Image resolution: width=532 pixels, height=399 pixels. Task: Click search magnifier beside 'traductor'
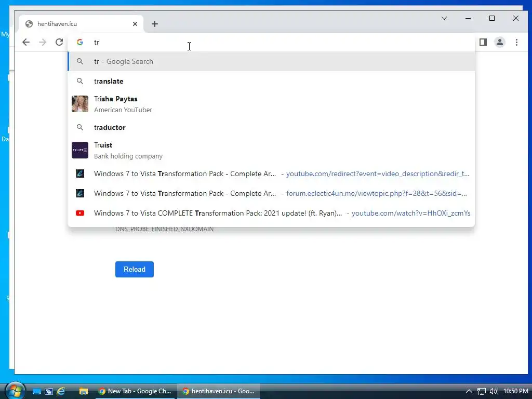[80, 127]
